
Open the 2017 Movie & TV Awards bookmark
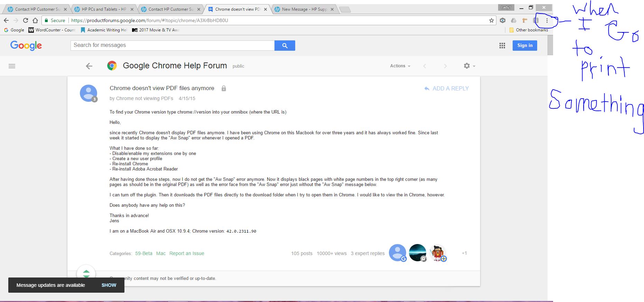[156, 30]
